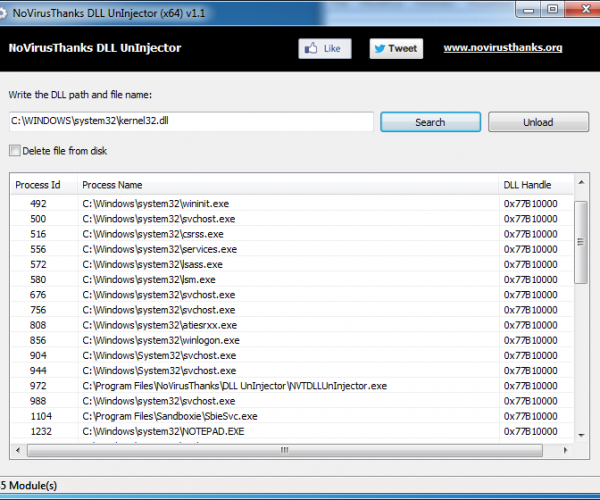
Task: Sort by Process Id column header
Action: pyautogui.click(x=44, y=185)
